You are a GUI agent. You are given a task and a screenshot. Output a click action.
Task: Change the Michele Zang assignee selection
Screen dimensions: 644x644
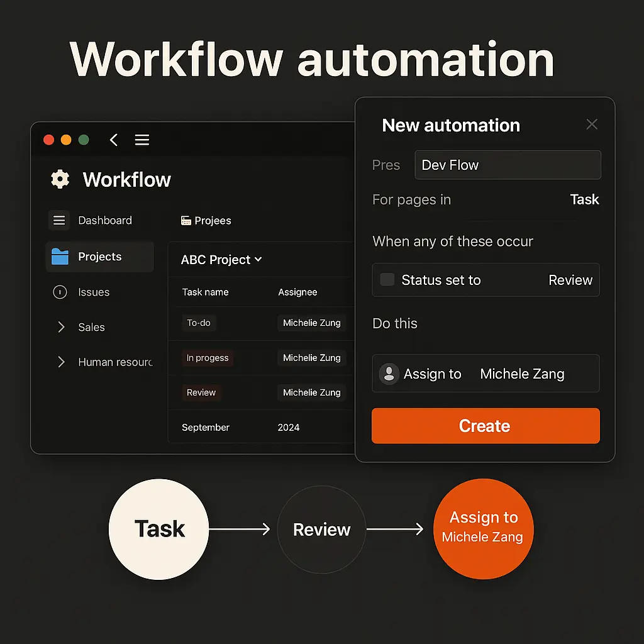522,374
